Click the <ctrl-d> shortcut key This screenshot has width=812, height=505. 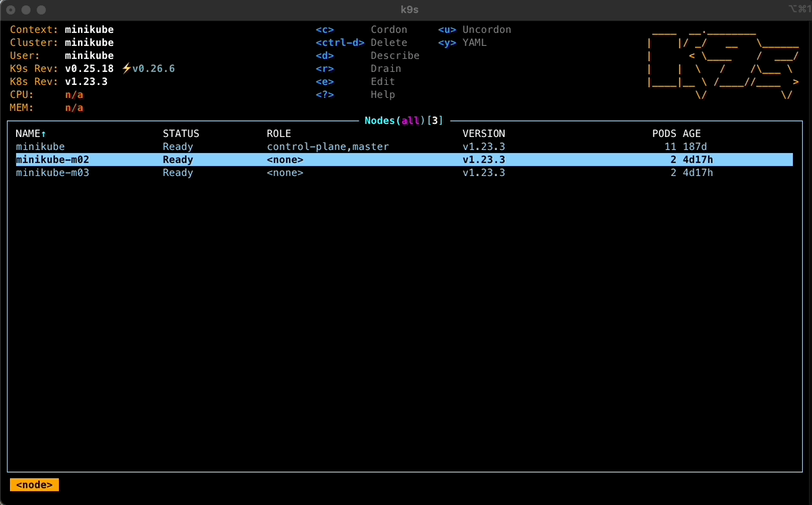tap(339, 43)
